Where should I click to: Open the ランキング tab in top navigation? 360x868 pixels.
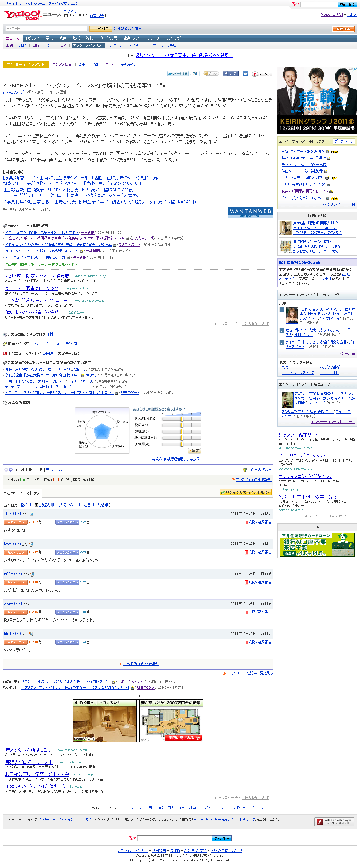pyautogui.click(x=173, y=38)
